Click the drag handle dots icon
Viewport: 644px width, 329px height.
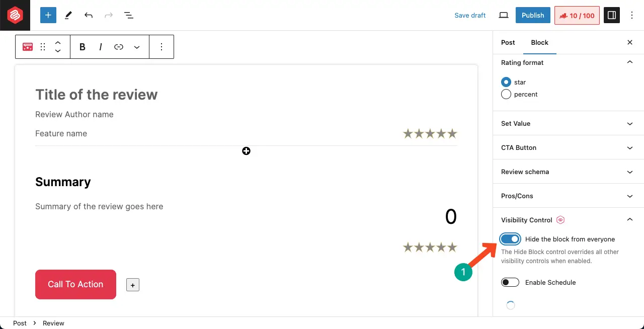click(x=43, y=47)
